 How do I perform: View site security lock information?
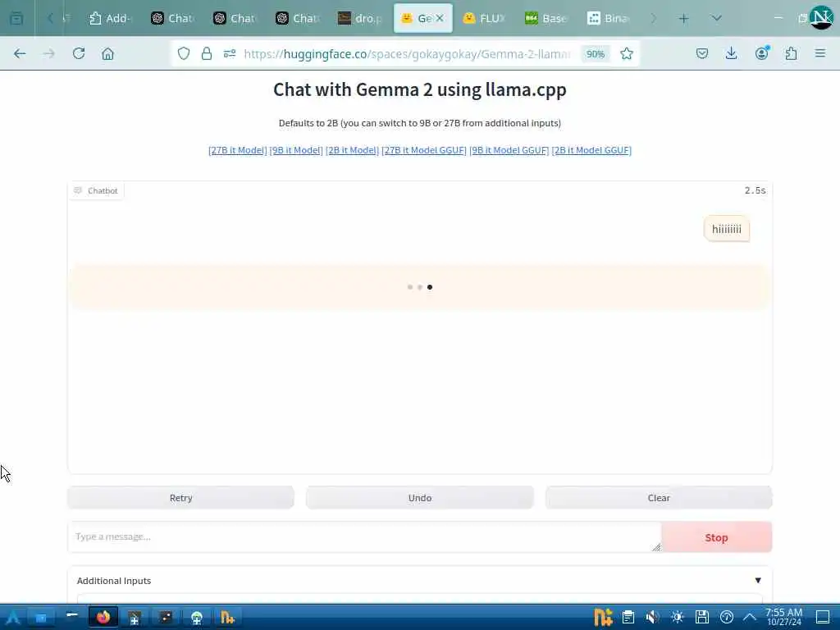coord(207,53)
